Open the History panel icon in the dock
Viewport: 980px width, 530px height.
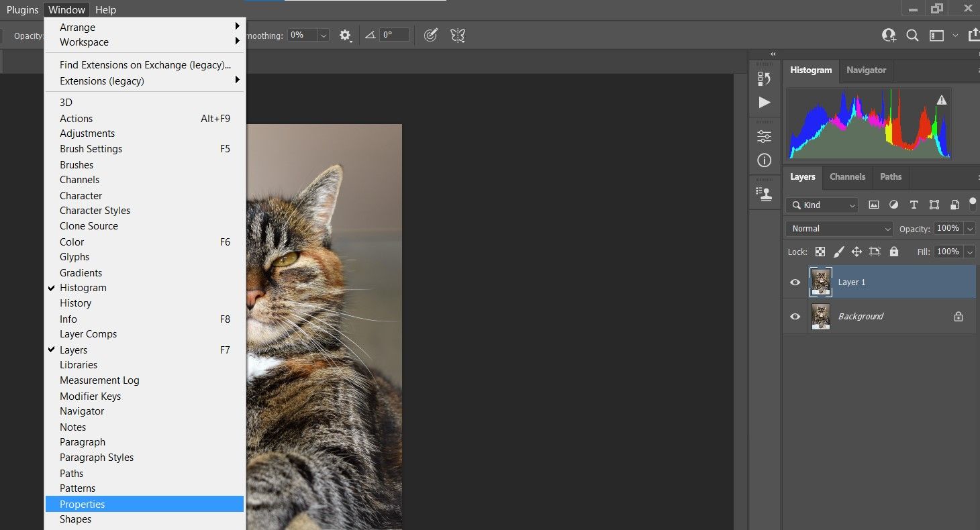[x=764, y=78]
